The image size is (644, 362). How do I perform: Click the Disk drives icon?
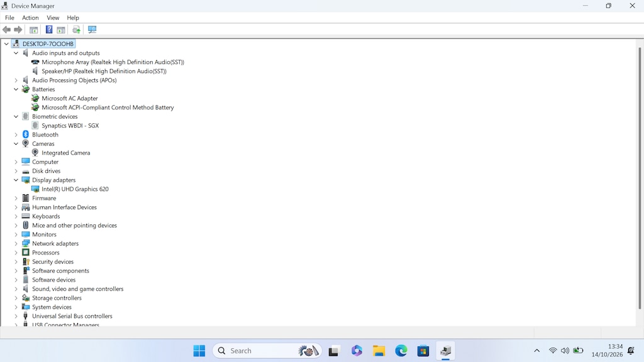[25, 171]
